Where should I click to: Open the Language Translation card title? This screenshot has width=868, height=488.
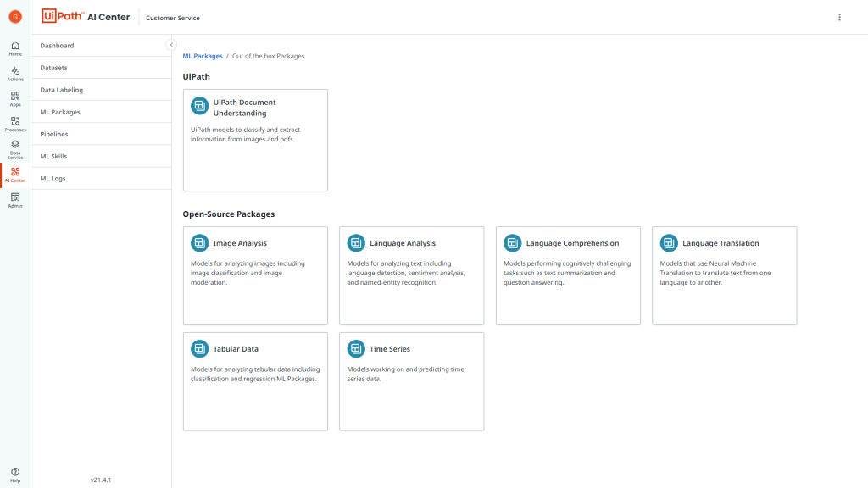pos(721,243)
